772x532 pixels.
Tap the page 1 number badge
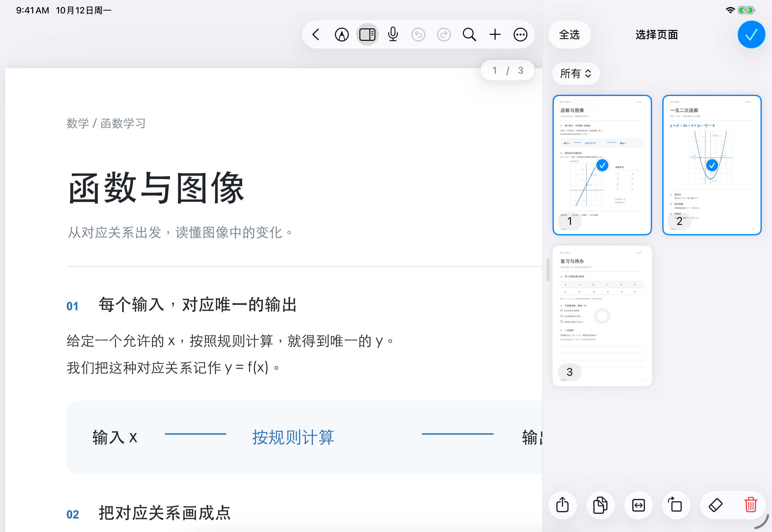click(569, 221)
